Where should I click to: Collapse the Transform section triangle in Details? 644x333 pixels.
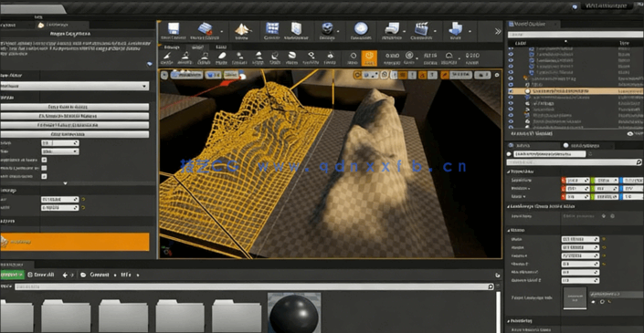tap(510, 172)
